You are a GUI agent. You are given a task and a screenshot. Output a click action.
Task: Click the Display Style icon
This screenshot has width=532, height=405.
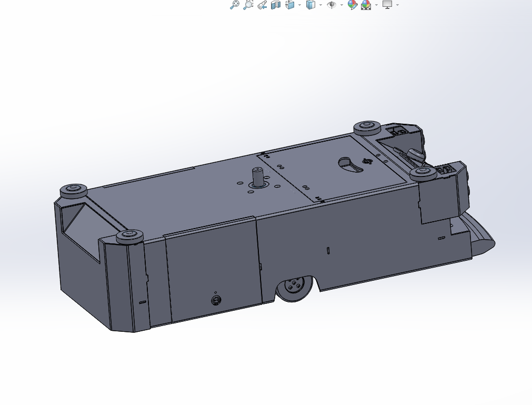click(311, 5)
